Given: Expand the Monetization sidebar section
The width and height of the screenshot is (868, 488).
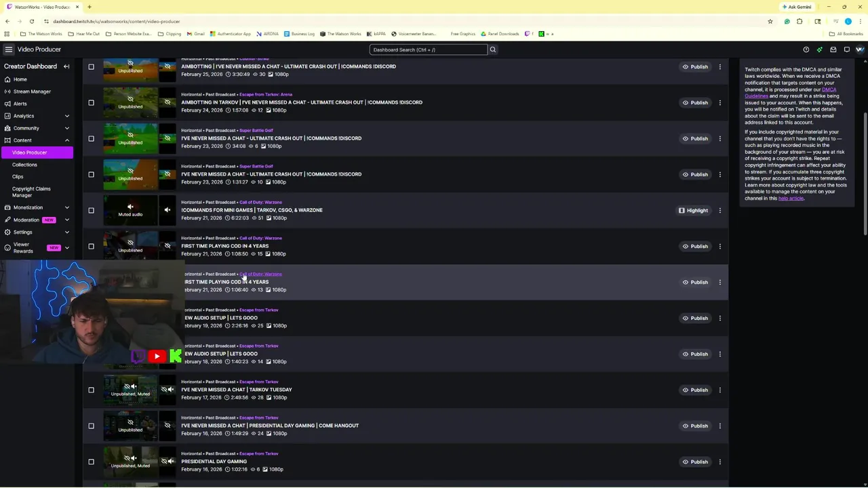Looking at the screenshot, I should tap(66, 207).
